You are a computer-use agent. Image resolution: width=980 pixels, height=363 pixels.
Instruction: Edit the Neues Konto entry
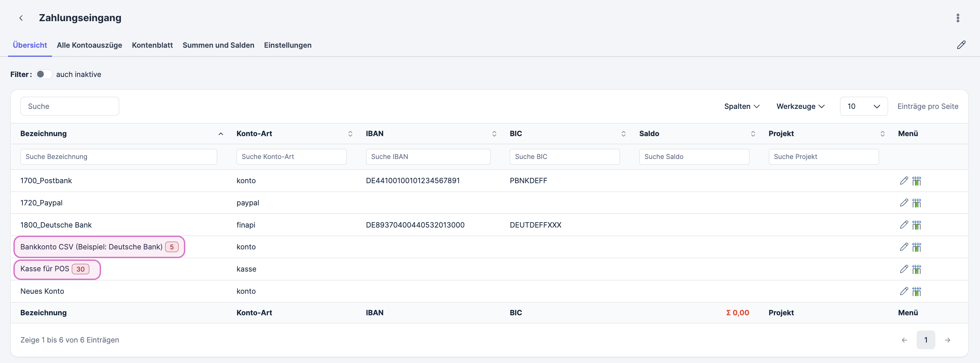click(x=904, y=291)
